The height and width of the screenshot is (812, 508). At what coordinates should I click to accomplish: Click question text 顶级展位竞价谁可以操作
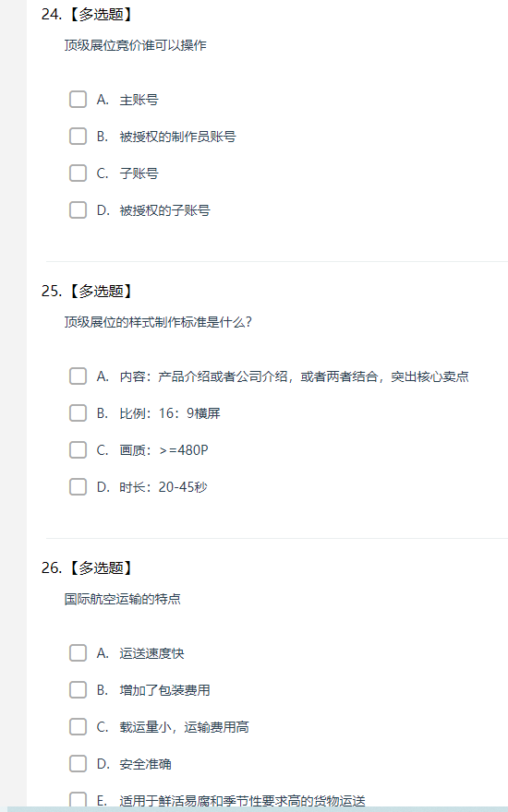tap(135, 45)
